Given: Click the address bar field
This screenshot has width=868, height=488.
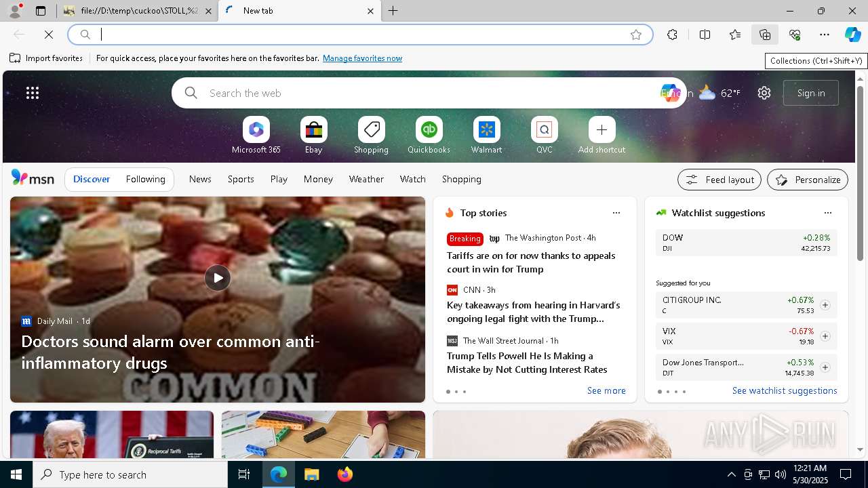Looking at the screenshot, I should click(x=359, y=35).
